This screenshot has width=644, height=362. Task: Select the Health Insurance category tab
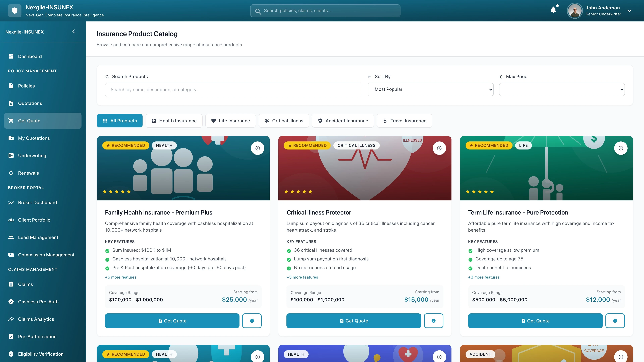pyautogui.click(x=174, y=121)
